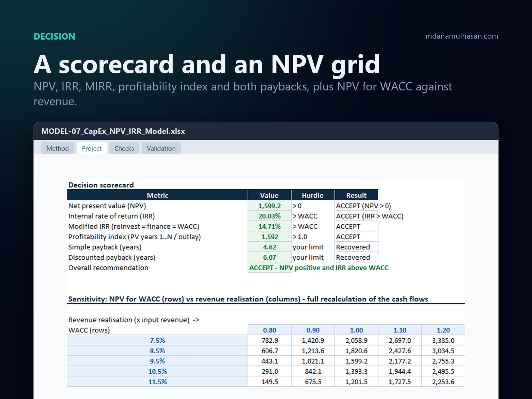This screenshot has height=399, width=532.
Task: Select the 11.5% WACC row header
Action: [157, 382]
